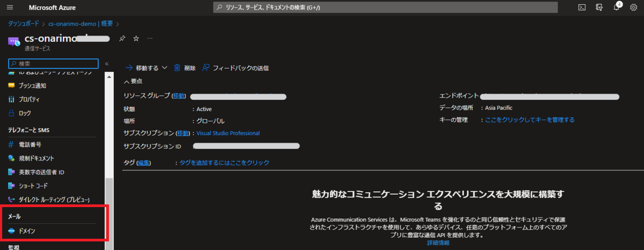The width and height of the screenshot is (644, 250).
Task: Click the ショート コード icon
Action: point(11,186)
